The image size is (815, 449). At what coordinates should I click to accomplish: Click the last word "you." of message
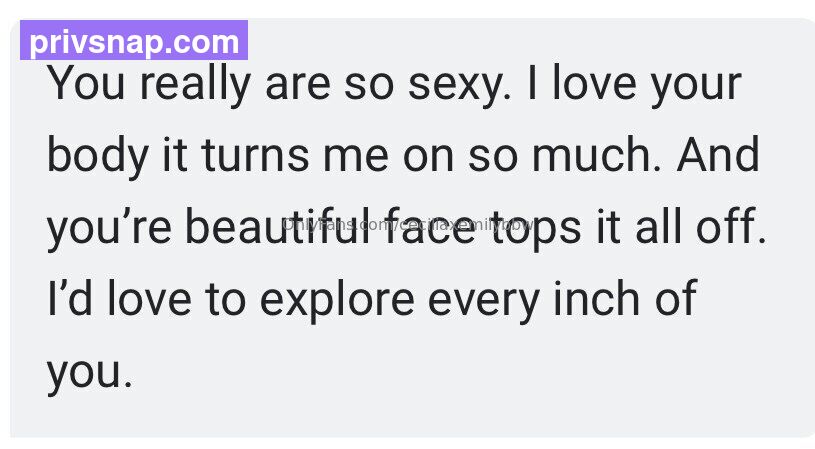coord(90,374)
